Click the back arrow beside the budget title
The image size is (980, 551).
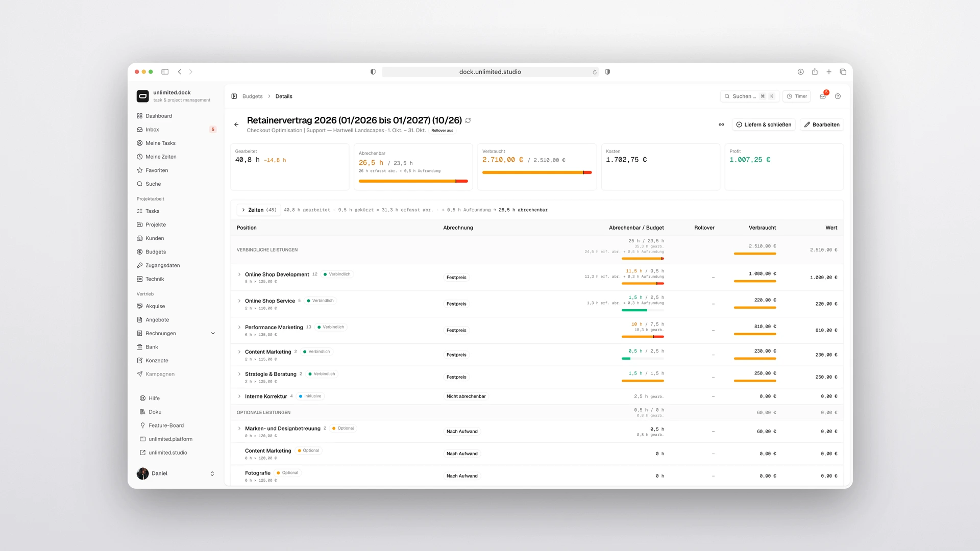(x=236, y=124)
